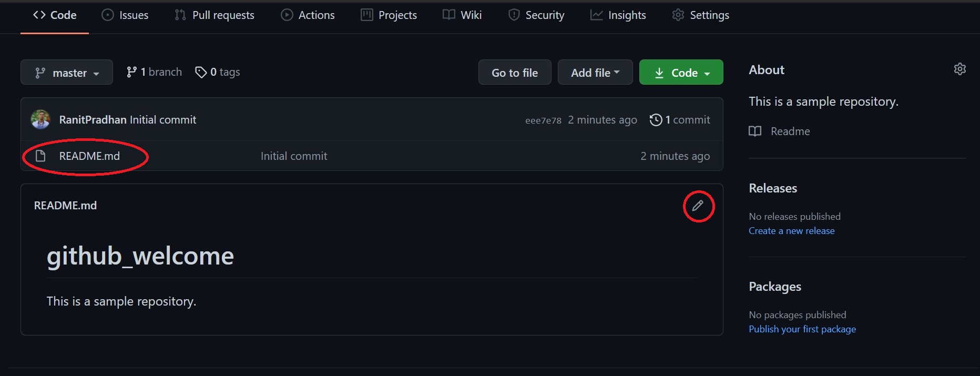Click the RanitPradhan avatar image

(40, 119)
